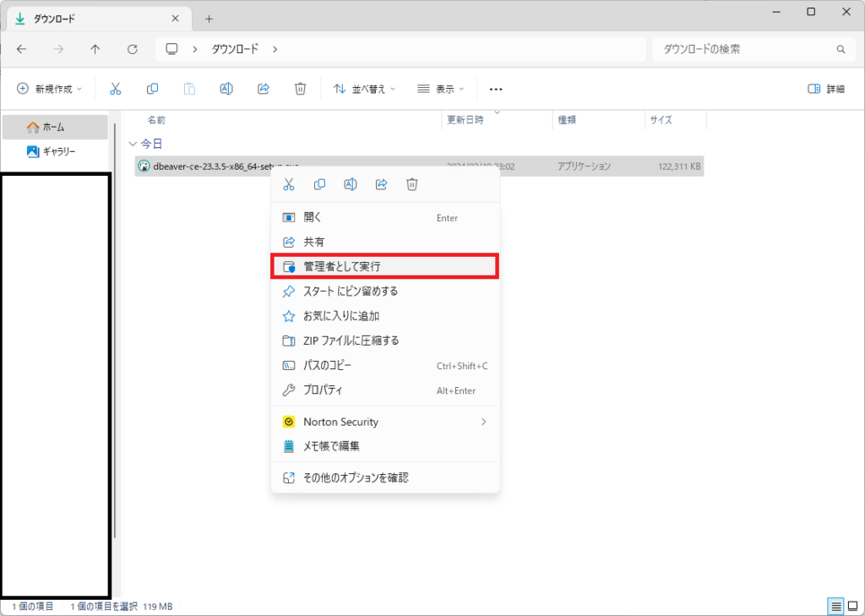Click chevron before ダウンロード in address bar
The height and width of the screenshot is (616, 865).
[195, 49]
